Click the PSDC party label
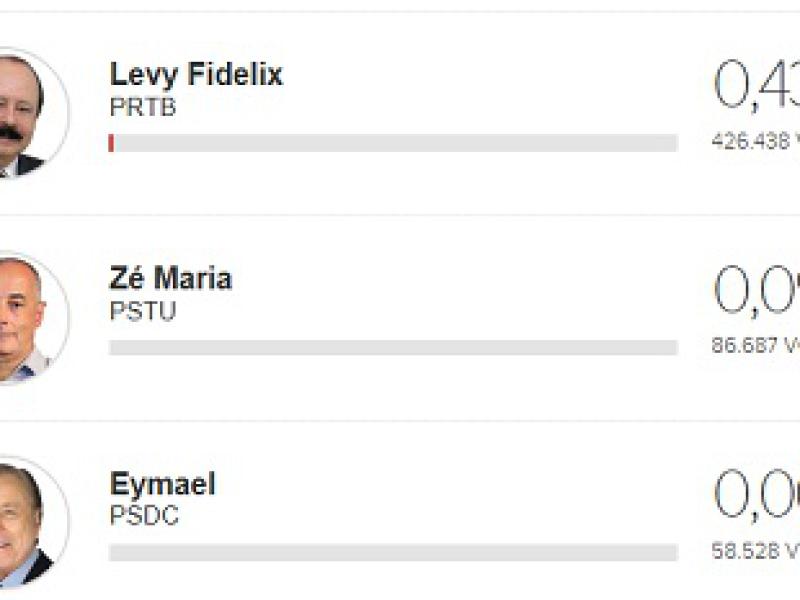 (x=143, y=517)
